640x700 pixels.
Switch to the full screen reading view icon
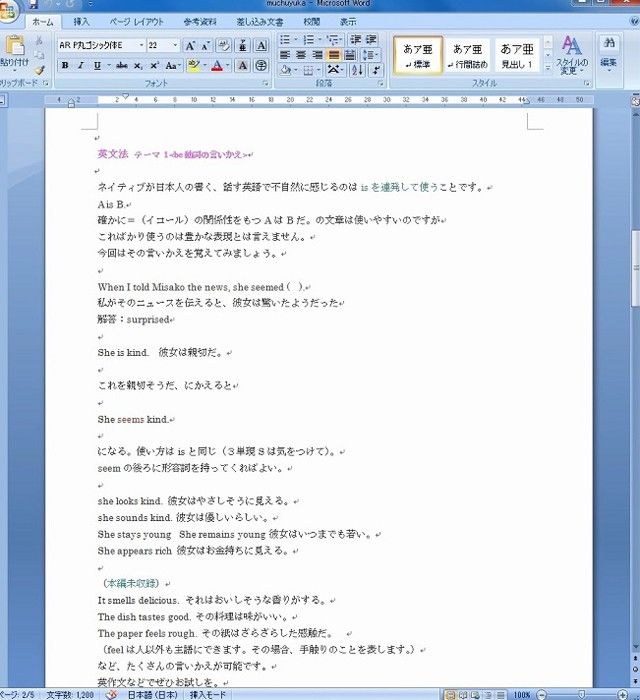pos(463,695)
